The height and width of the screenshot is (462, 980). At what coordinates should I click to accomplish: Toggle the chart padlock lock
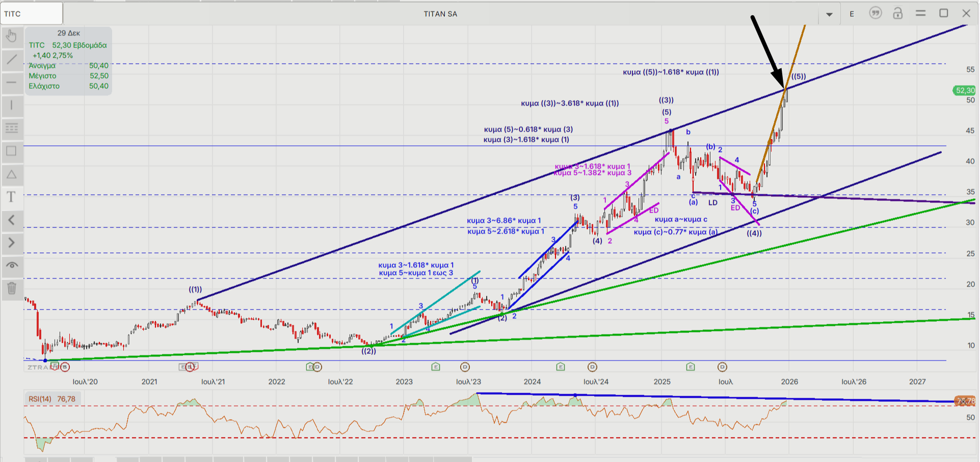click(898, 14)
